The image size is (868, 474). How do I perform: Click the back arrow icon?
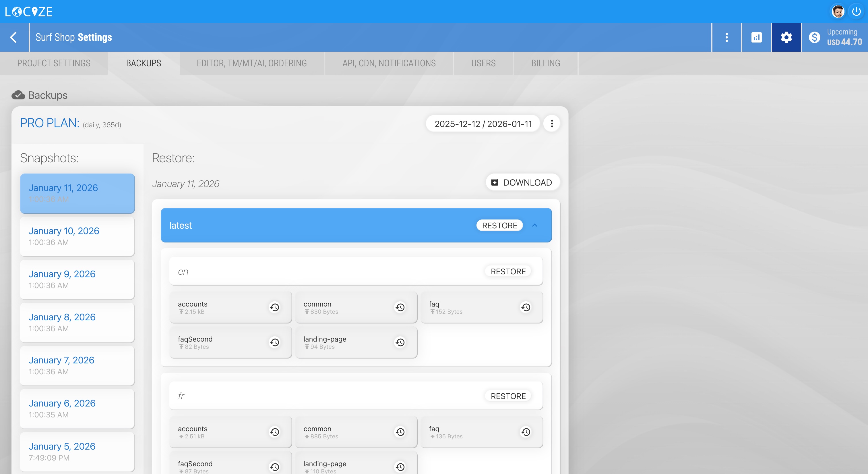(13, 37)
